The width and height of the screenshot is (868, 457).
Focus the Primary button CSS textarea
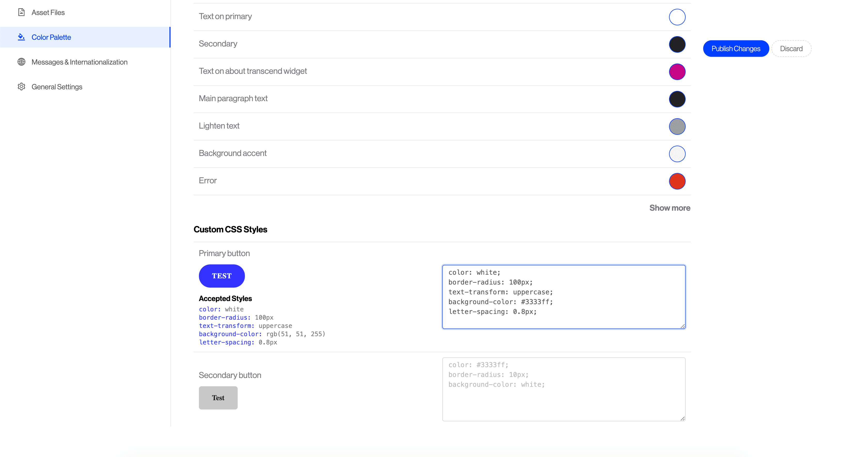tap(563, 297)
